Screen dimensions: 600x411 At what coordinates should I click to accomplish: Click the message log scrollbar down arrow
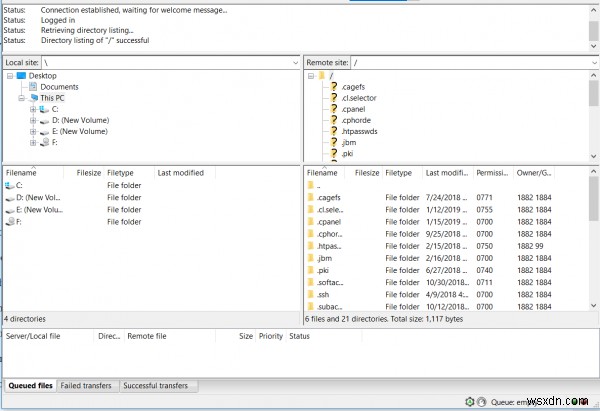click(x=593, y=46)
